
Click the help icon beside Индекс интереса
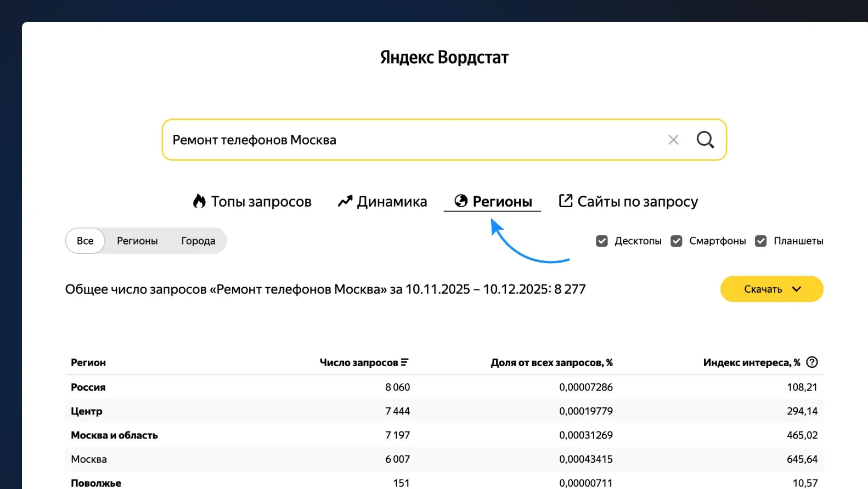[812, 362]
